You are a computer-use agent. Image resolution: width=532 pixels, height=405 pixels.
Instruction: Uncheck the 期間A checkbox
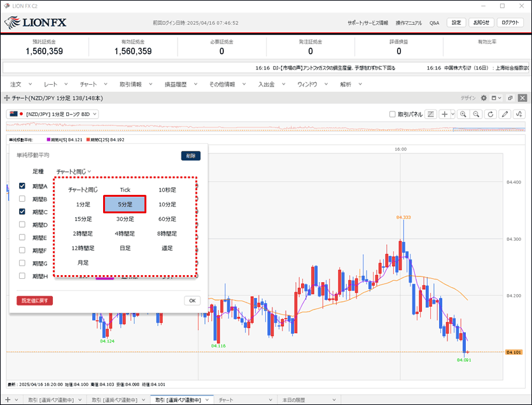tap(22, 186)
